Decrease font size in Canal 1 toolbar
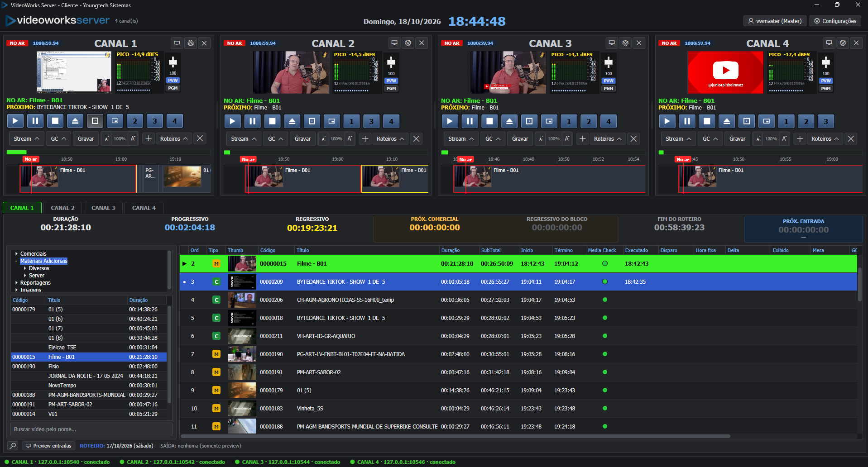Viewport: 868px width, 467px height. [106, 139]
